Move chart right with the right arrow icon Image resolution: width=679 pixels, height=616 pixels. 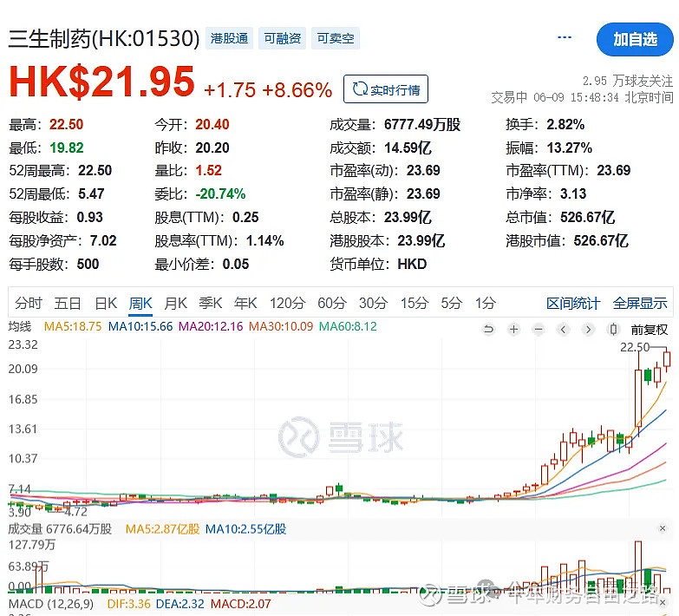click(588, 330)
